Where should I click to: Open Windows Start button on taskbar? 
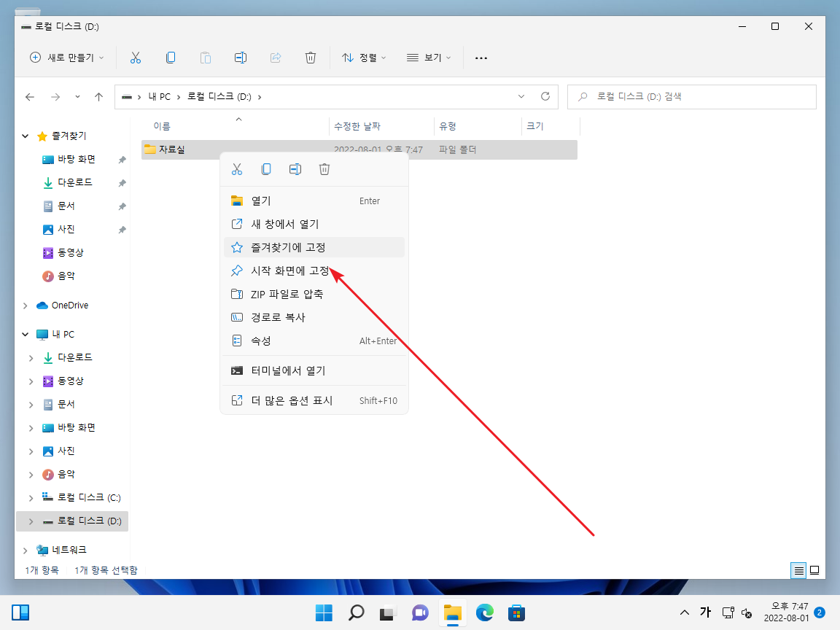click(324, 612)
